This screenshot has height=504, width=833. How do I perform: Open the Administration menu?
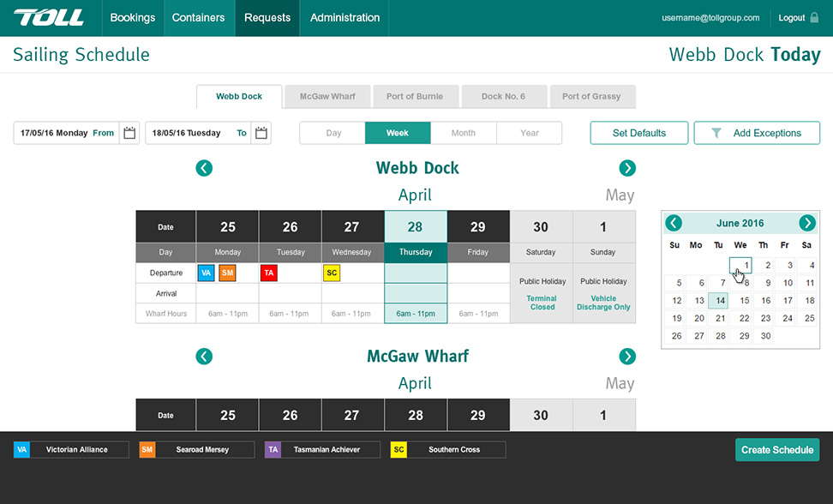(345, 18)
